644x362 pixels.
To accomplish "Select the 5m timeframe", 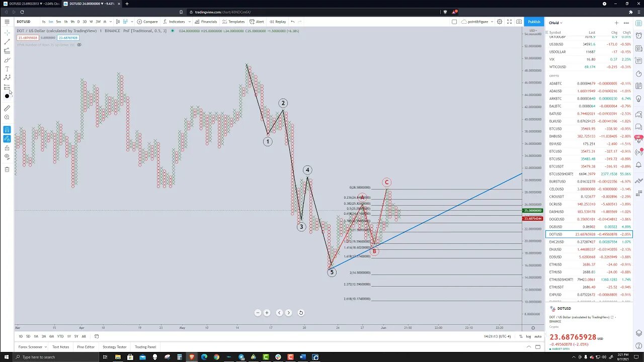I will (x=58, y=22).
